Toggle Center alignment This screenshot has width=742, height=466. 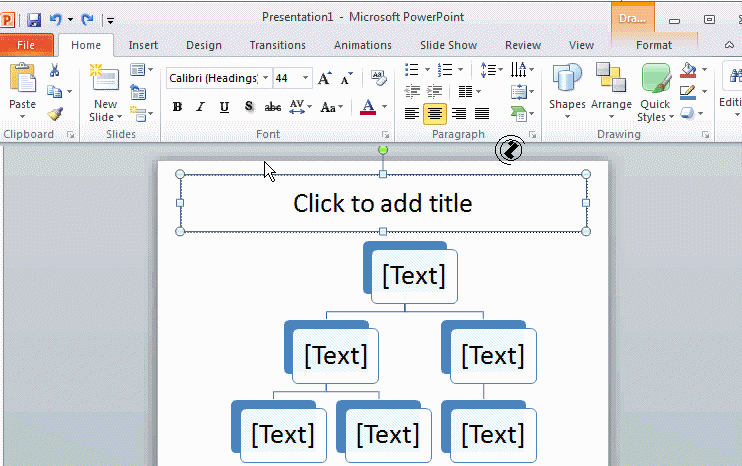434,114
